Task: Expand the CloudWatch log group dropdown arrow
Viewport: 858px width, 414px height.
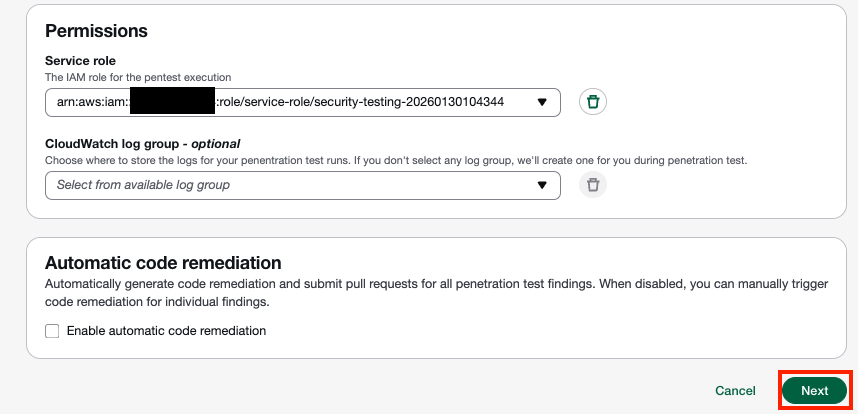Action: (542, 185)
